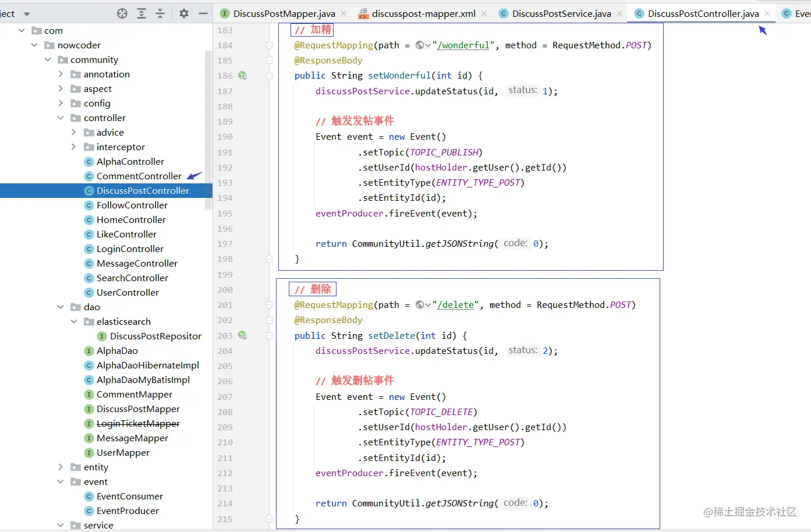Image resolution: width=811 pixels, height=532 pixels.
Task: Close the DiscussPostService.java tab
Action: click(x=619, y=13)
